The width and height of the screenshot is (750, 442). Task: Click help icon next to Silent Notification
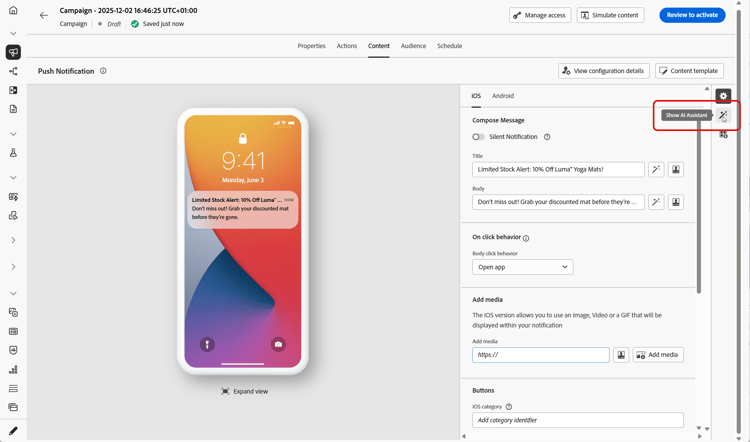[547, 137]
